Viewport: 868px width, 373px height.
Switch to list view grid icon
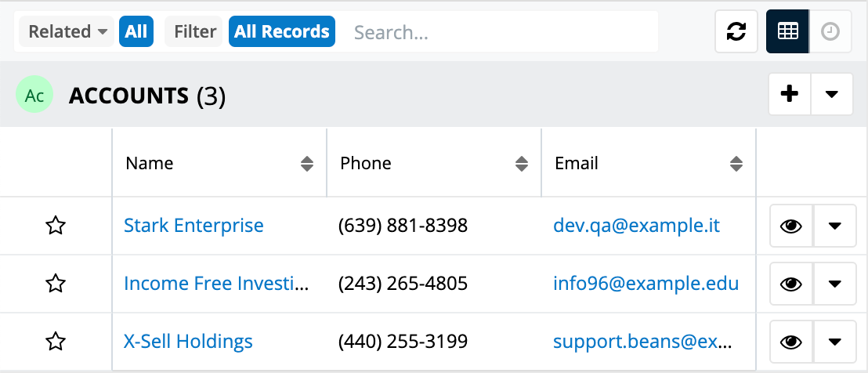[787, 32]
